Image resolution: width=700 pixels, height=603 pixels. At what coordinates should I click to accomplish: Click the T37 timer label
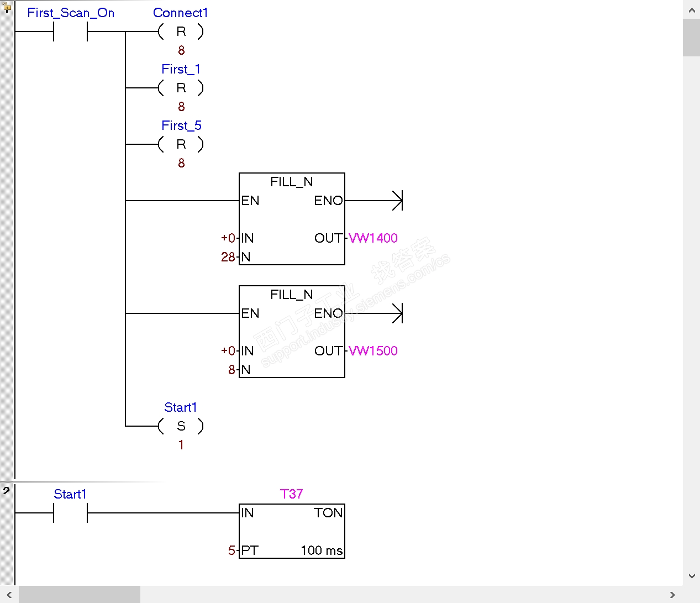292,494
